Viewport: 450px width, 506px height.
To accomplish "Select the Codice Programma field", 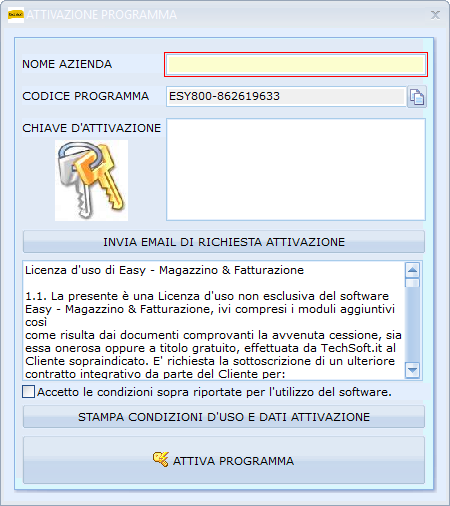I will (286, 96).
